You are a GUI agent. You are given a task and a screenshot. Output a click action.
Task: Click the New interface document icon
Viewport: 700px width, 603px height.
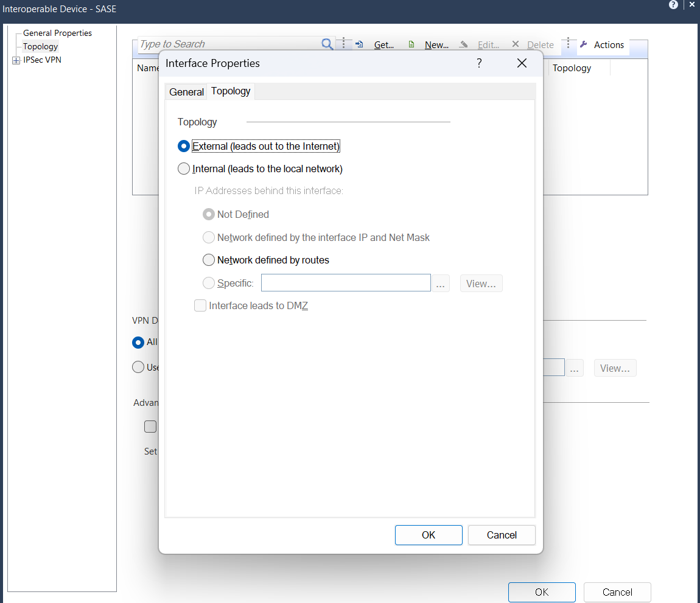411,44
